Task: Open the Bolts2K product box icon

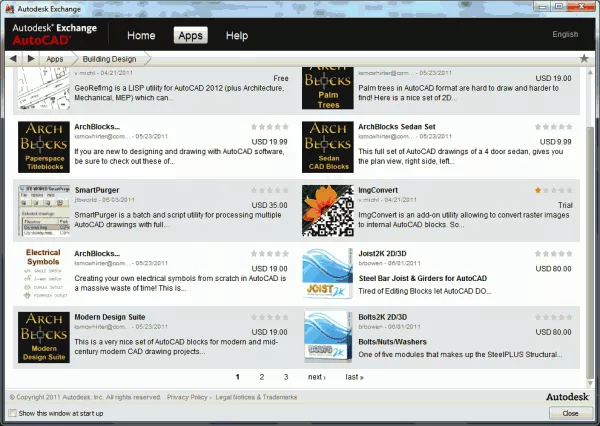Action: (x=328, y=336)
